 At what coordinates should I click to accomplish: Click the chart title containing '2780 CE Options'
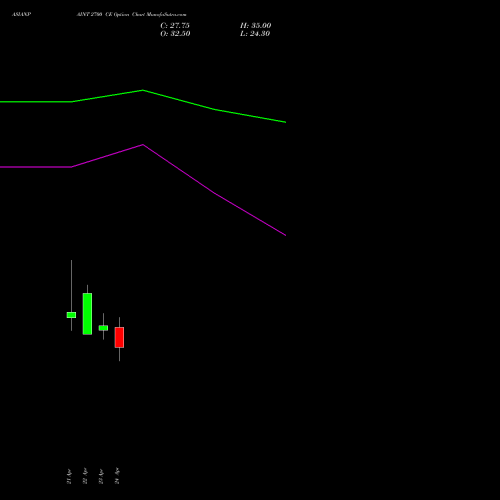click(x=131, y=15)
